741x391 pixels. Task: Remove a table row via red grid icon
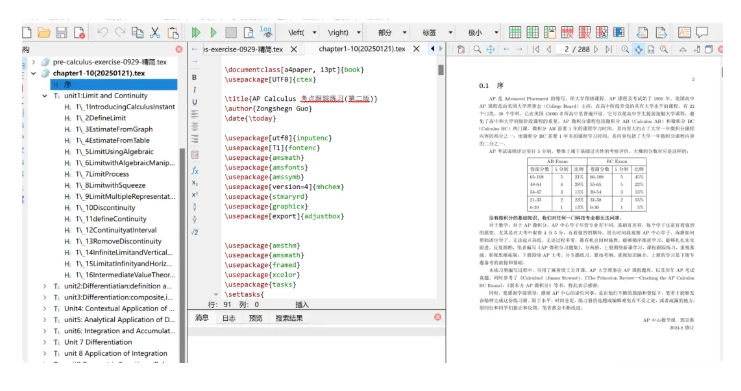click(567, 32)
